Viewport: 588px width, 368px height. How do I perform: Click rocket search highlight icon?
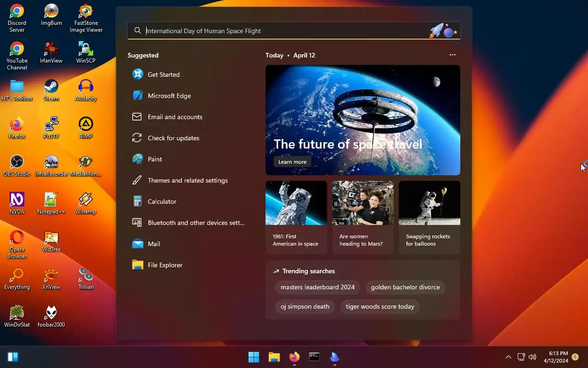pos(442,31)
